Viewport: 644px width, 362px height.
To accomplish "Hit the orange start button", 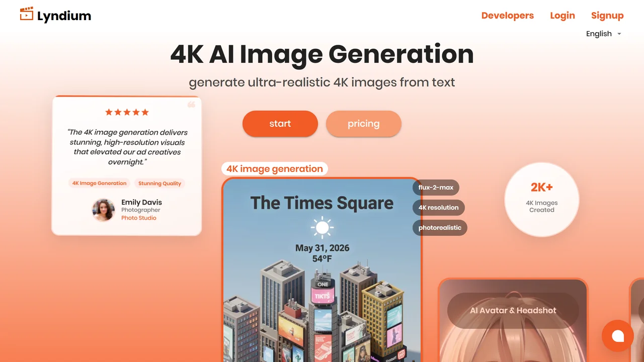I will [280, 124].
